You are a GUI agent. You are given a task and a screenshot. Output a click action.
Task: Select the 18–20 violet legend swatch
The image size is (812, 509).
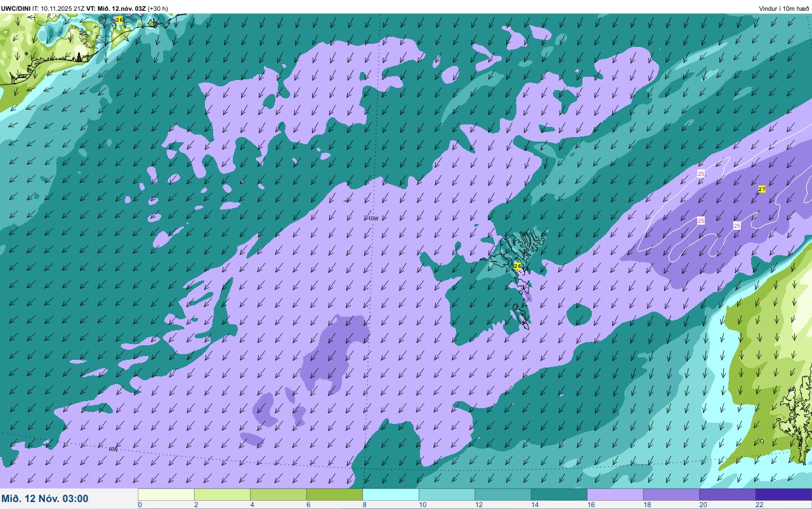pyautogui.click(x=671, y=494)
